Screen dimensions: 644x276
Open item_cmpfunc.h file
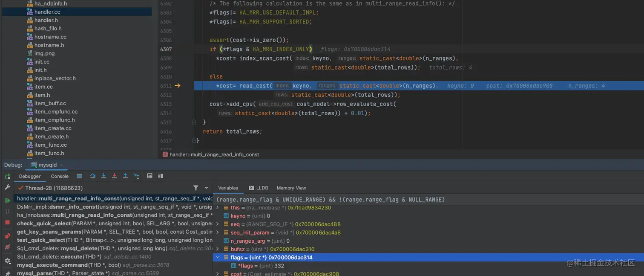(x=55, y=120)
